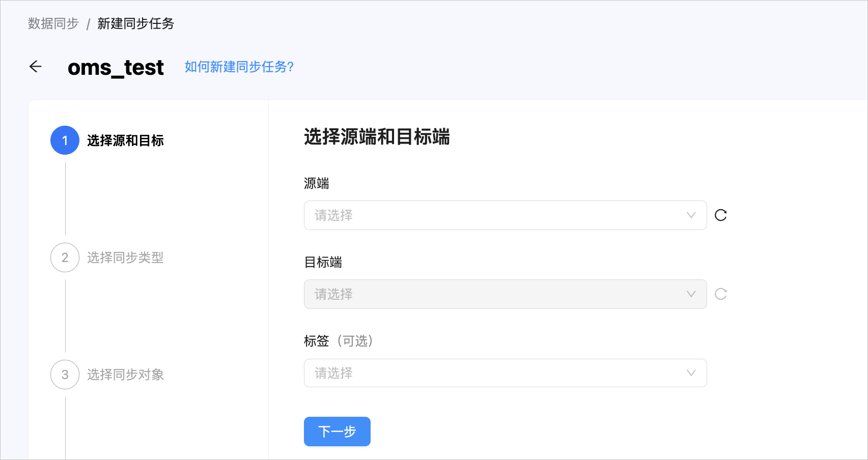
Task: Go to step 选择同步类型
Action: [x=125, y=257]
